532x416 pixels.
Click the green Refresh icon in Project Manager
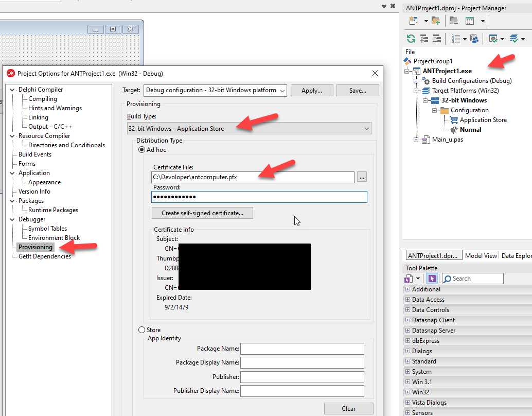[411, 39]
